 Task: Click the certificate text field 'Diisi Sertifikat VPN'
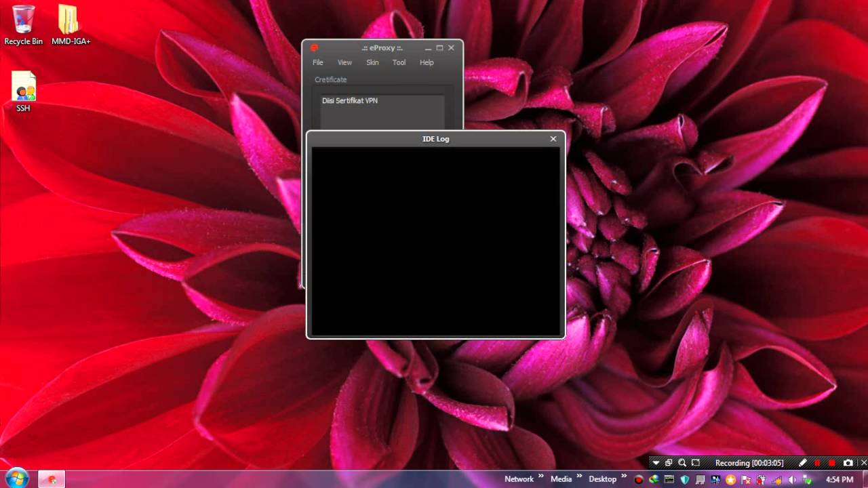(x=382, y=112)
